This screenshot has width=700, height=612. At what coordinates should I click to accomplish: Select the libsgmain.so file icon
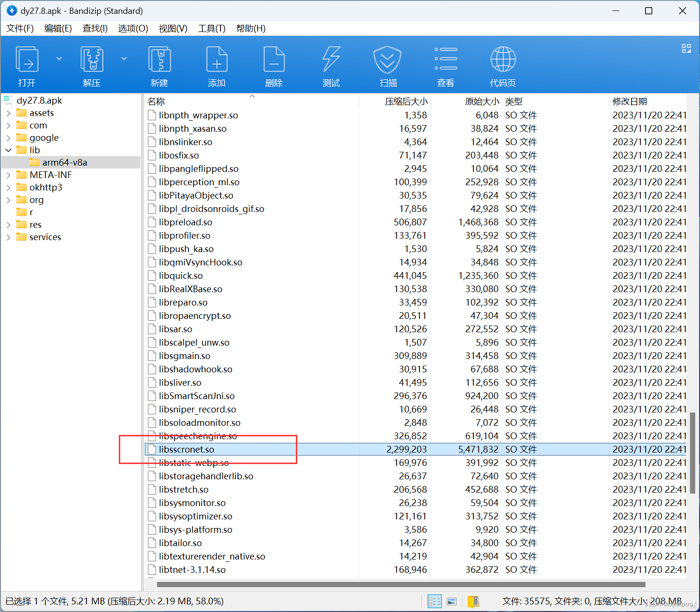(x=152, y=356)
